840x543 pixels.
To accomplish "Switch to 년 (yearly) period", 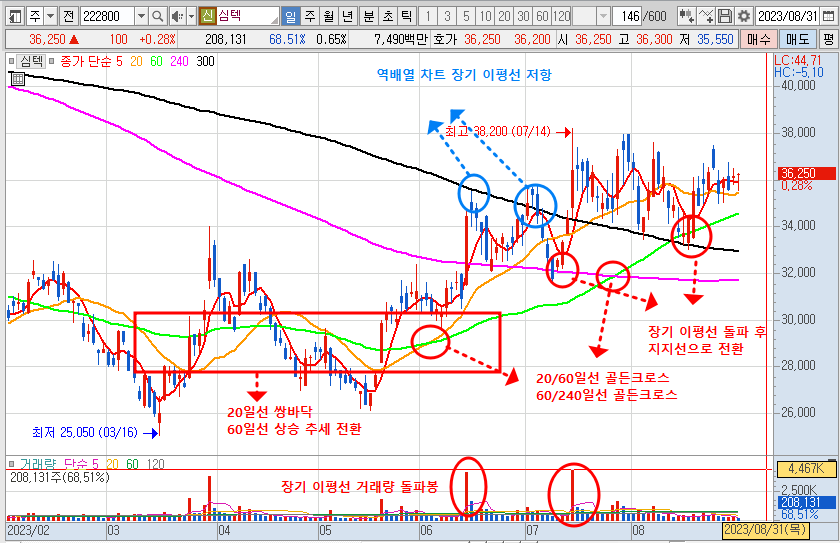I will pos(347,17).
